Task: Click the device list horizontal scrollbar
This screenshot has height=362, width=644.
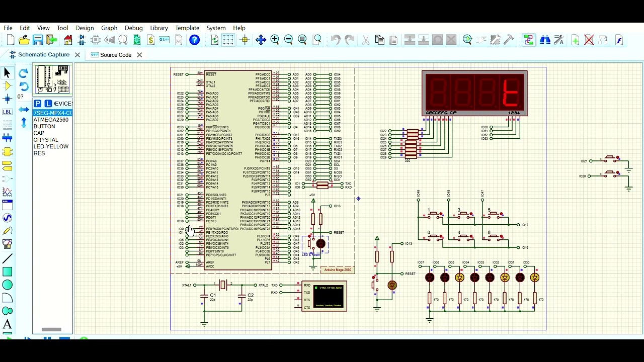Action: [x=51, y=330]
